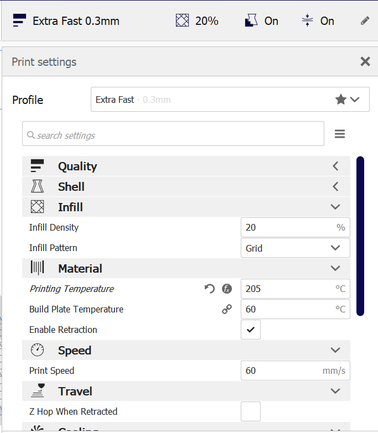Click the Infill section header label
This screenshot has height=433, width=378.
coord(70,207)
